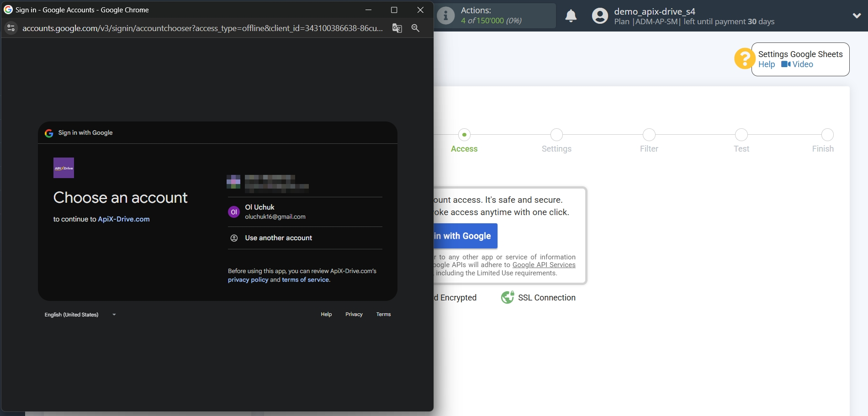Open the Google API Services link
This screenshot has height=416, width=868.
click(x=544, y=265)
